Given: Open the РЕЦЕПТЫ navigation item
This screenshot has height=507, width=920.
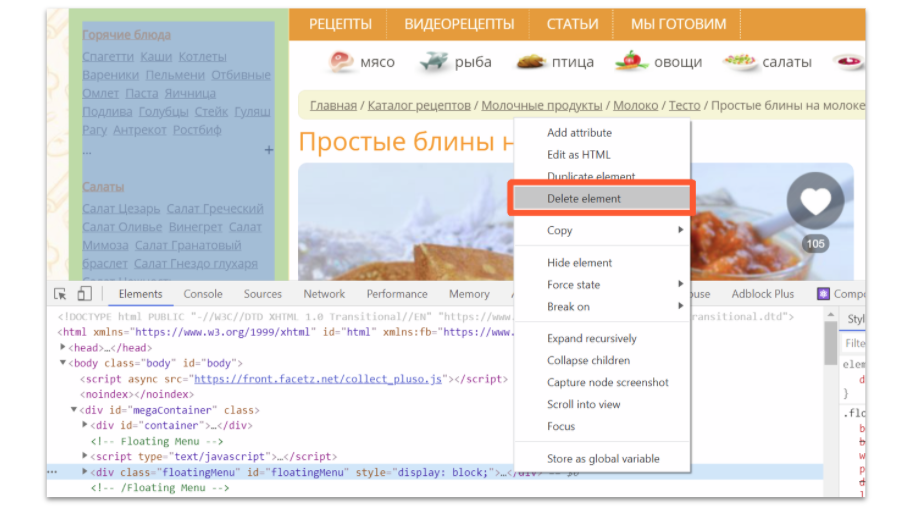Looking at the screenshot, I should click(340, 24).
